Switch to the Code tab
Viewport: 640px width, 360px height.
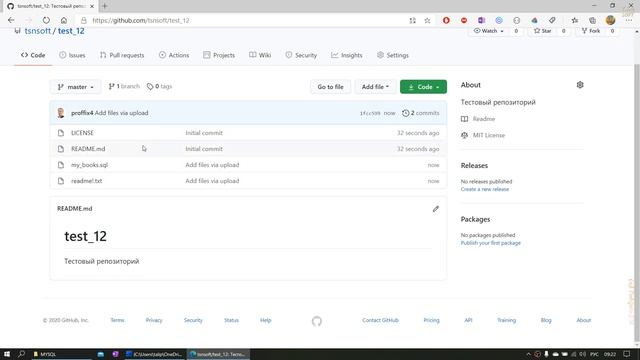pos(33,55)
